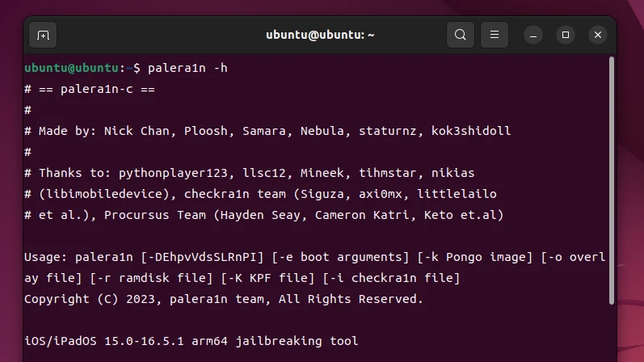Image resolution: width=644 pixels, height=362 pixels.
Task: Open the hamburger main menu
Action: (x=495, y=35)
